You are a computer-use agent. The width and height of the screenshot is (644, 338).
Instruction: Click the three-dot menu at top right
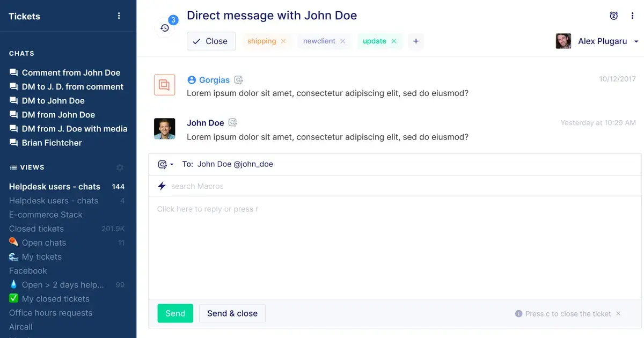(x=633, y=16)
